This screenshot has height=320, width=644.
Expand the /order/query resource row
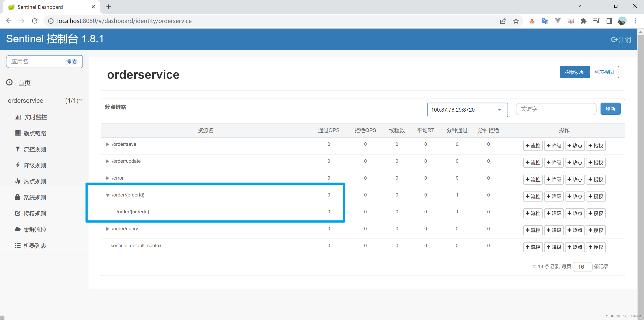tap(107, 229)
